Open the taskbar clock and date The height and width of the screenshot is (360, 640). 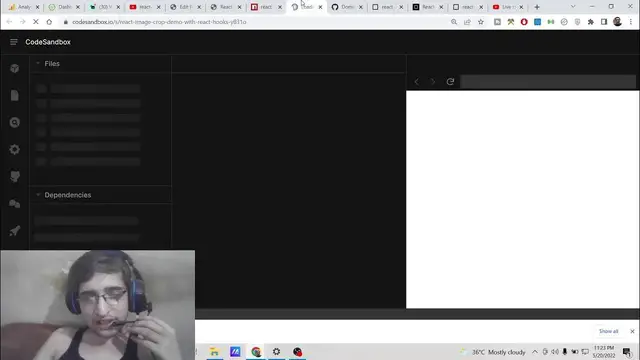(x=604, y=352)
